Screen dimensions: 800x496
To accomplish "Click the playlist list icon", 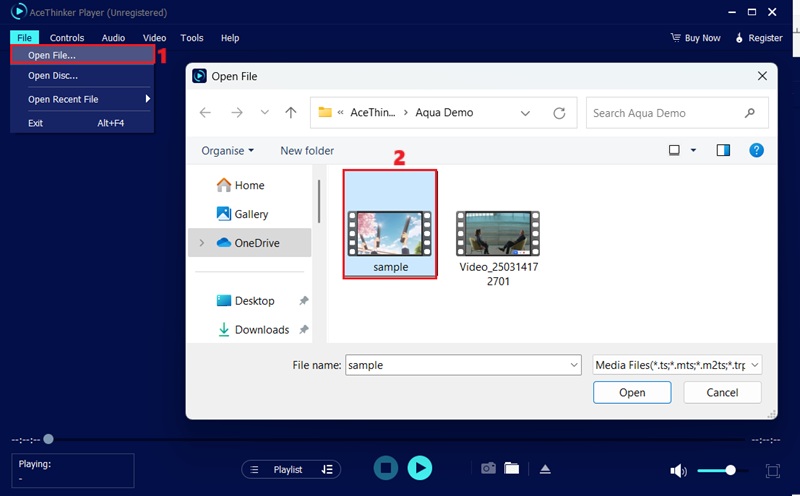I will click(255, 469).
